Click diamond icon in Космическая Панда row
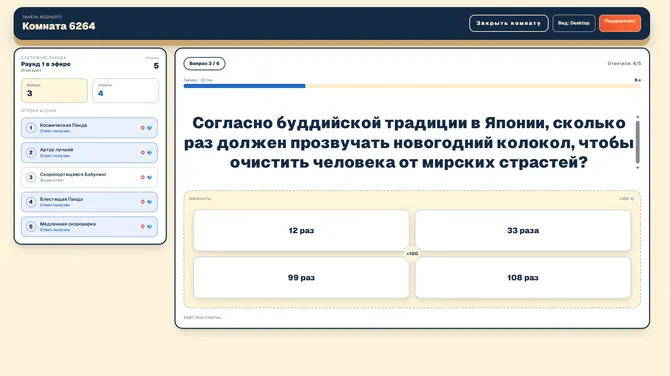 point(150,128)
